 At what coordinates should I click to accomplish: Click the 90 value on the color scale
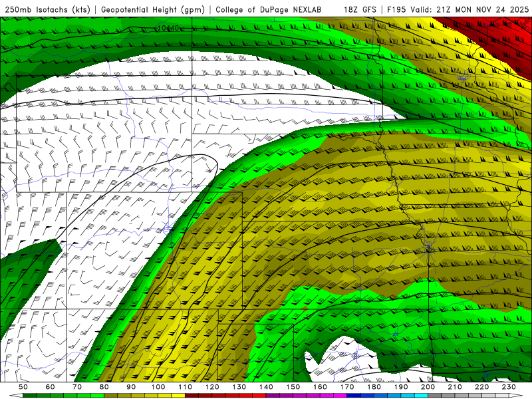131,387
